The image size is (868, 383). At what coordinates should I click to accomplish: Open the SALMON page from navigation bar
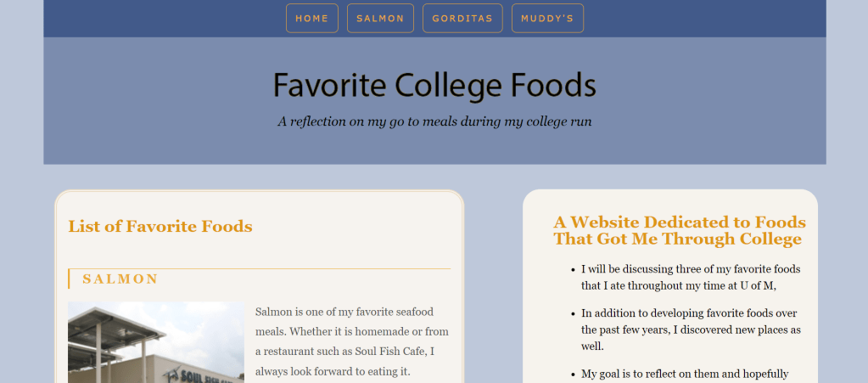point(380,18)
